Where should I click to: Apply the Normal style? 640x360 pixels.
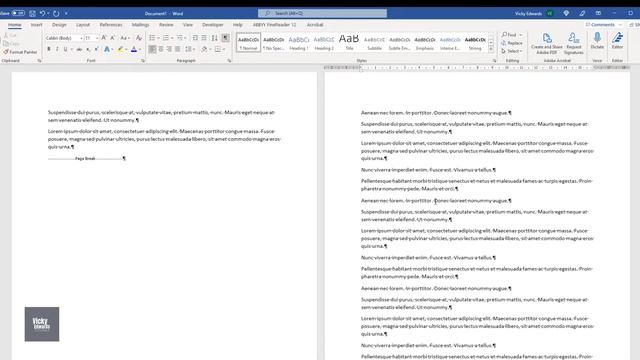(x=248, y=43)
